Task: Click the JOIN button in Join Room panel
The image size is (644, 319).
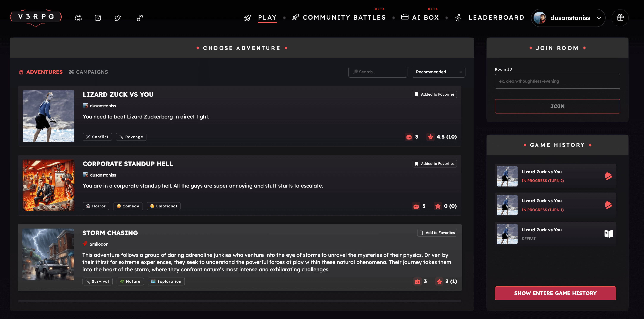Action: point(557,106)
